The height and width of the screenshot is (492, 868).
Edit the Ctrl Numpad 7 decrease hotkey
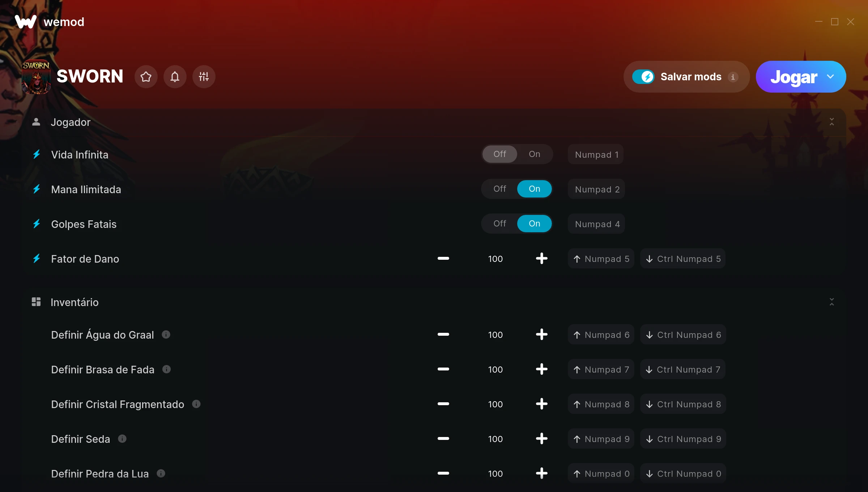[x=683, y=369]
